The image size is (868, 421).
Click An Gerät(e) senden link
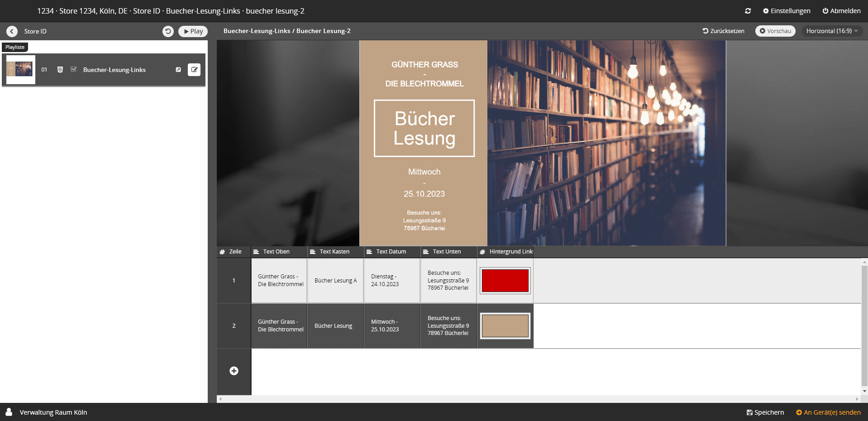[x=828, y=412]
